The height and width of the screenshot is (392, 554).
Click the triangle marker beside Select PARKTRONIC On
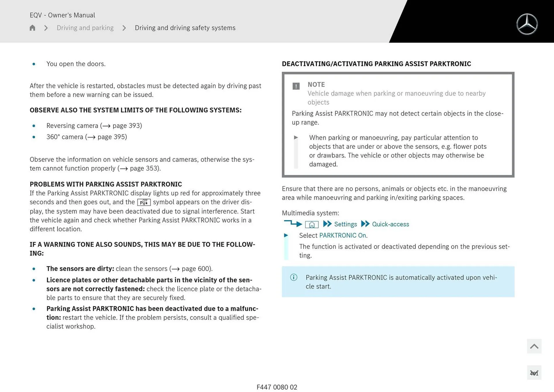(x=287, y=236)
